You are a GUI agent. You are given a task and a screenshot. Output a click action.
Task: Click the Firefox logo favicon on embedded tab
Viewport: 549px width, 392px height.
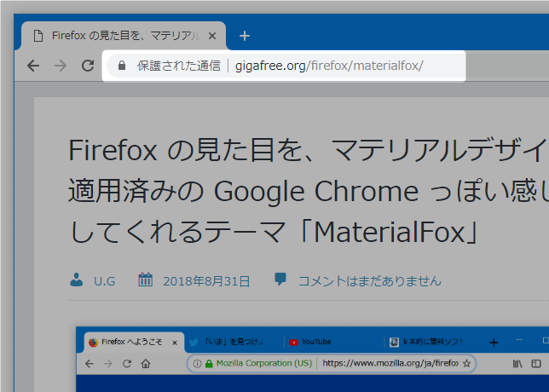(93, 343)
